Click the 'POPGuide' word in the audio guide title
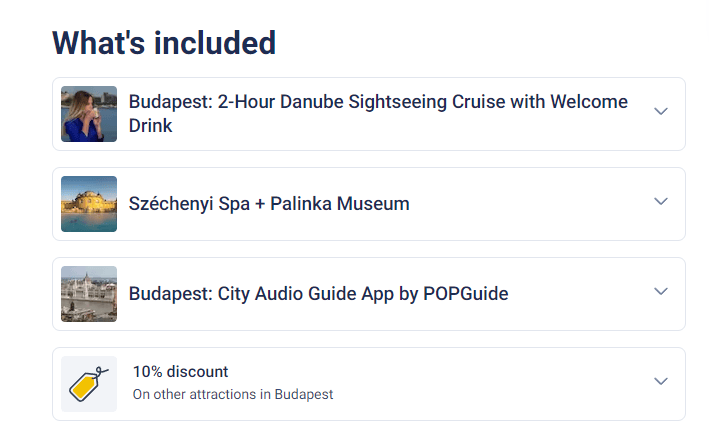 pyautogui.click(x=466, y=293)
